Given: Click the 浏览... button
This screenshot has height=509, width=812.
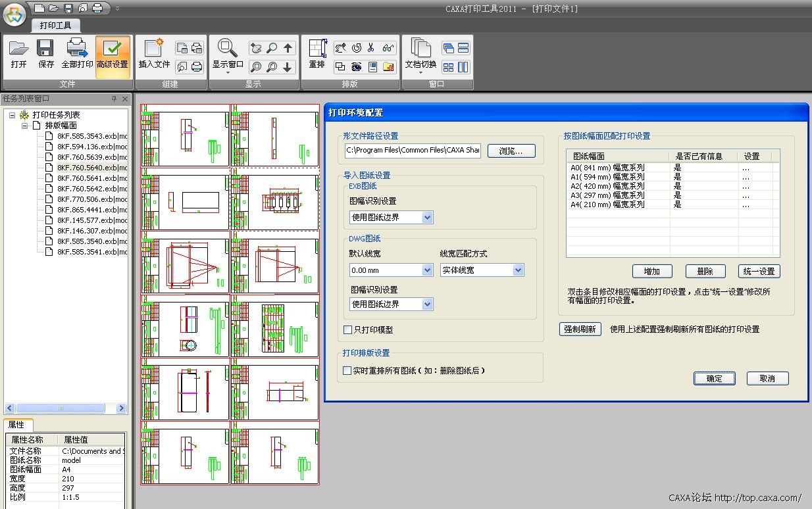Looking at the screenshot, I should [511, 151].
